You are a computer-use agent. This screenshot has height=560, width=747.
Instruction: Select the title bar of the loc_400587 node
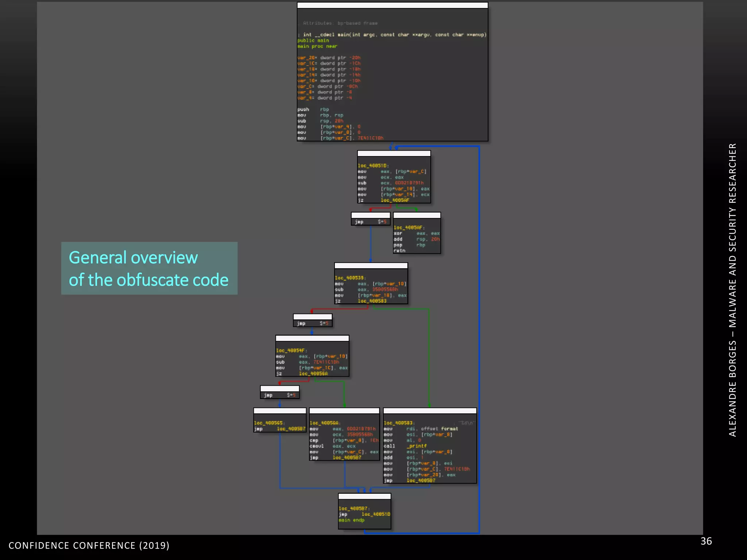point(365,496)
